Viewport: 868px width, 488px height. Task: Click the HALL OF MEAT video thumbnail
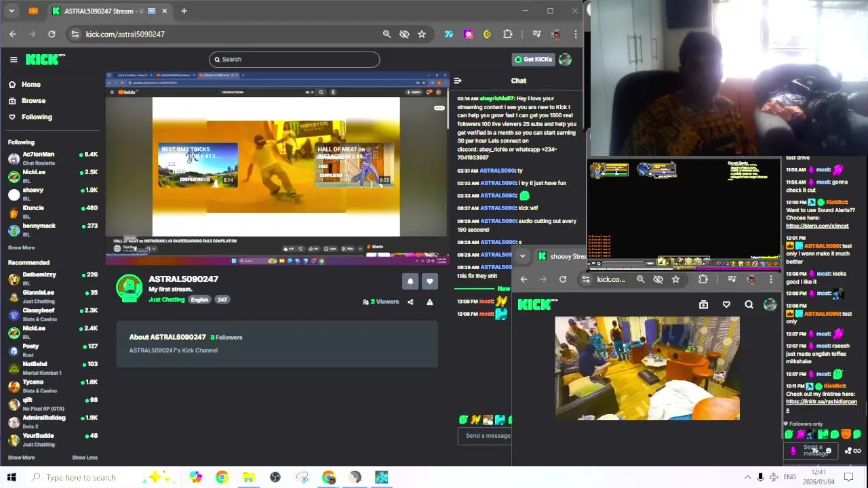(354, 165)
